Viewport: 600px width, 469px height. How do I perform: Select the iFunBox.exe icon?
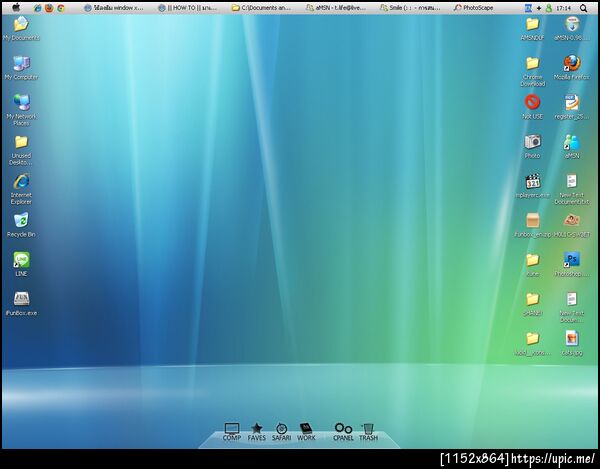click(x=21, y=304)
